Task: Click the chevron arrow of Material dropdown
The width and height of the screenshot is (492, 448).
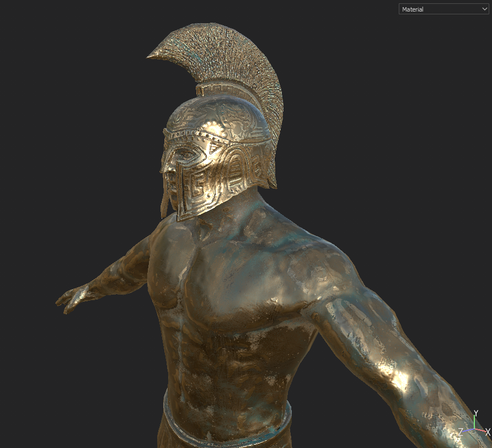Action: pos(483,9)
